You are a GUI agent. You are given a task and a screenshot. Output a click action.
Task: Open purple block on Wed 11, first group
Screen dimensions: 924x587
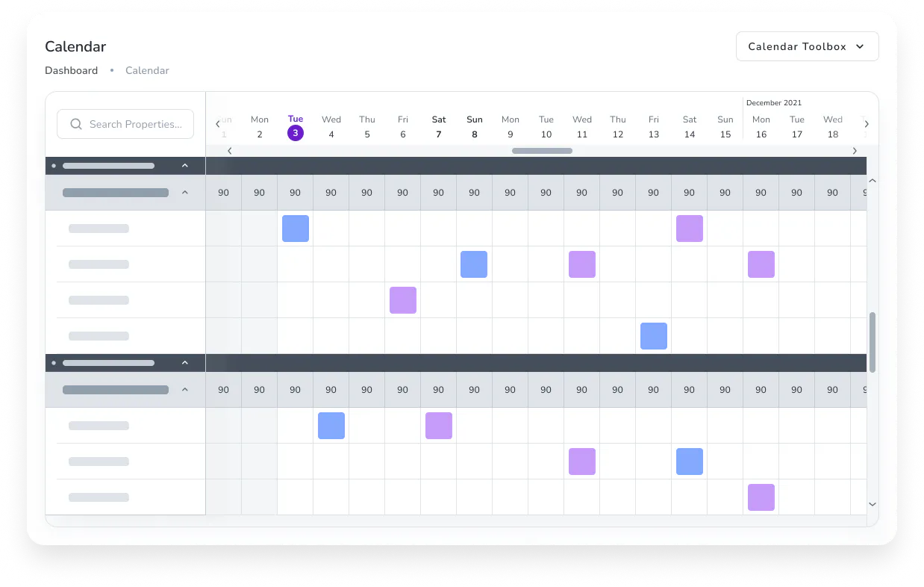click(582, 264)
